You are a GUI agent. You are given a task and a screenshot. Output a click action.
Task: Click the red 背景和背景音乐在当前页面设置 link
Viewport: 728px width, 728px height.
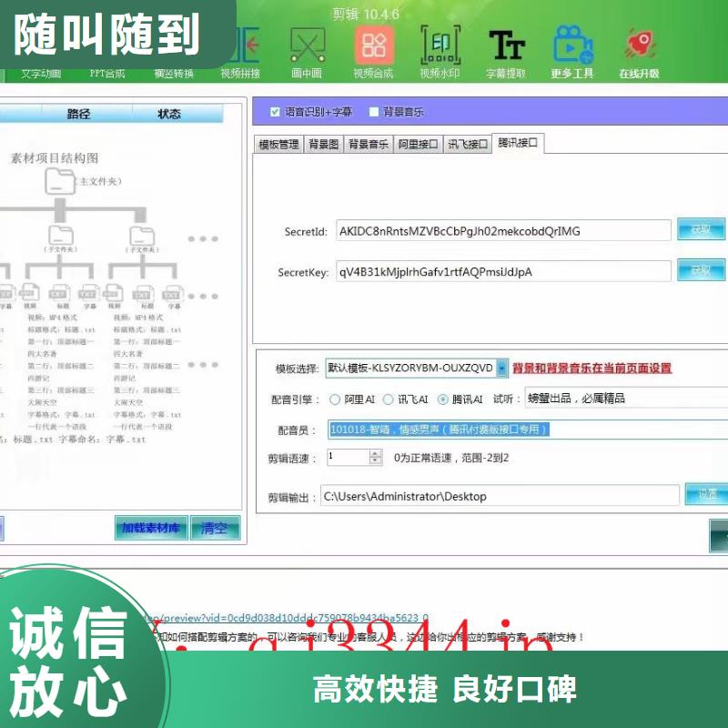coord(592,369)
